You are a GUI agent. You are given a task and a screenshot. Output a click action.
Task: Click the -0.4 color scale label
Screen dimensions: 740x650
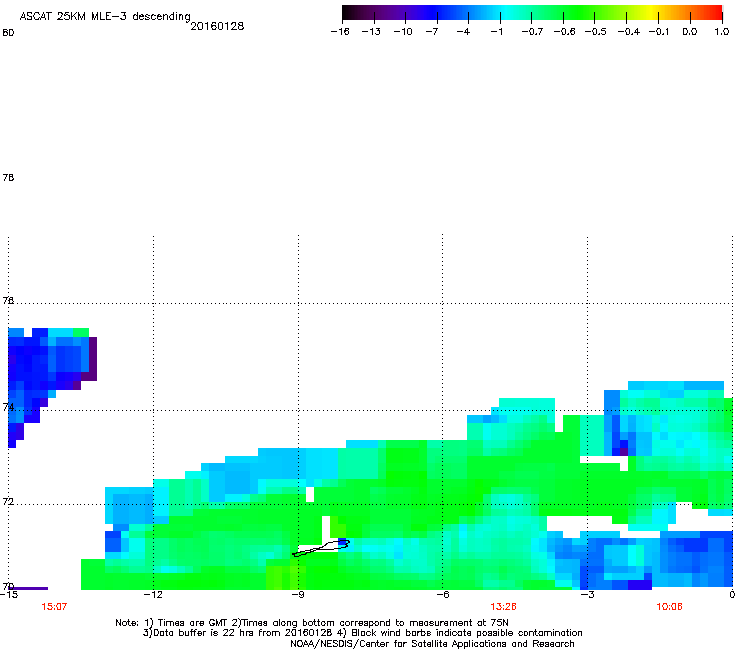pos(629,32)
